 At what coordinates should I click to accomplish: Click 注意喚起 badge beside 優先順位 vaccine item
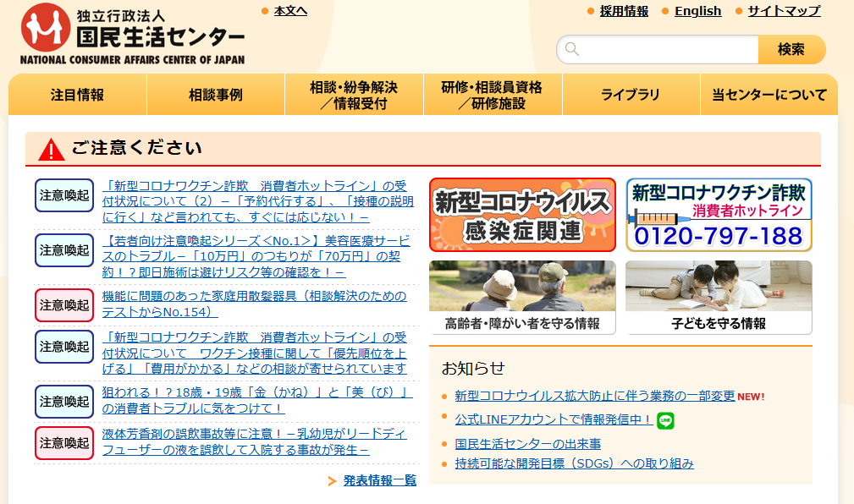pos(64,347)
